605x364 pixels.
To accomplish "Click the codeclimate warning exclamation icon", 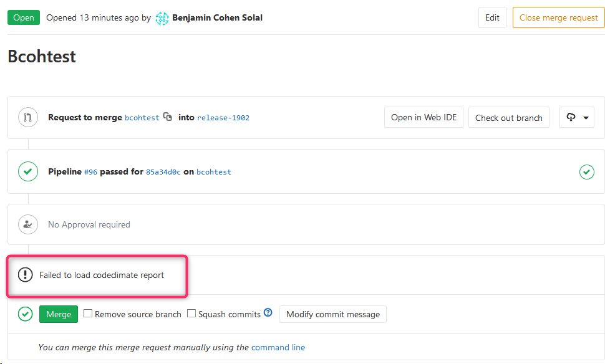I will tap(25, 275).
